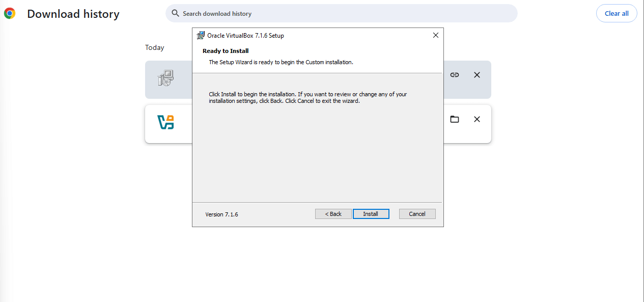Click the VirtualBox logo on the second download
644x302 pixels.
pyautogui.click(x=166, y=122)
